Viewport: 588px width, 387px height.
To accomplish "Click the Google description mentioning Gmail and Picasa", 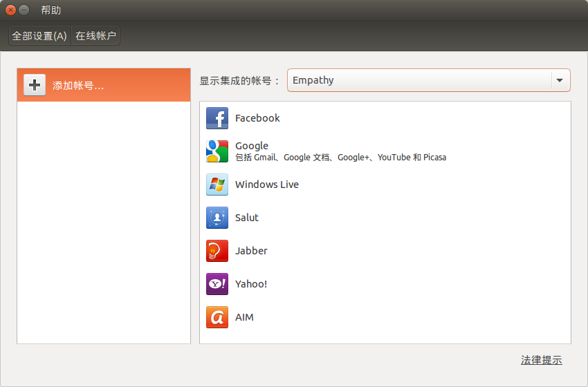I will pyautogui.click(x=340, y=158).
